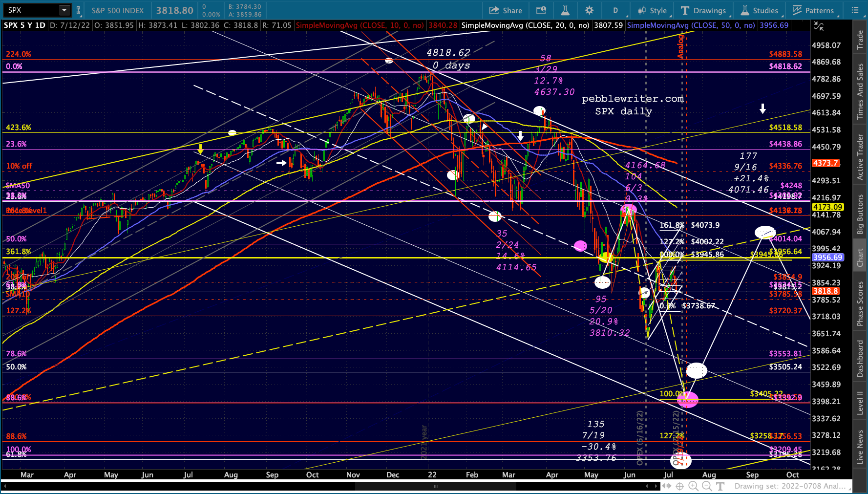This screenshot has width=868, height=494.
Task: Click the pan/expand time axis icon
Action: pos(666,486)
